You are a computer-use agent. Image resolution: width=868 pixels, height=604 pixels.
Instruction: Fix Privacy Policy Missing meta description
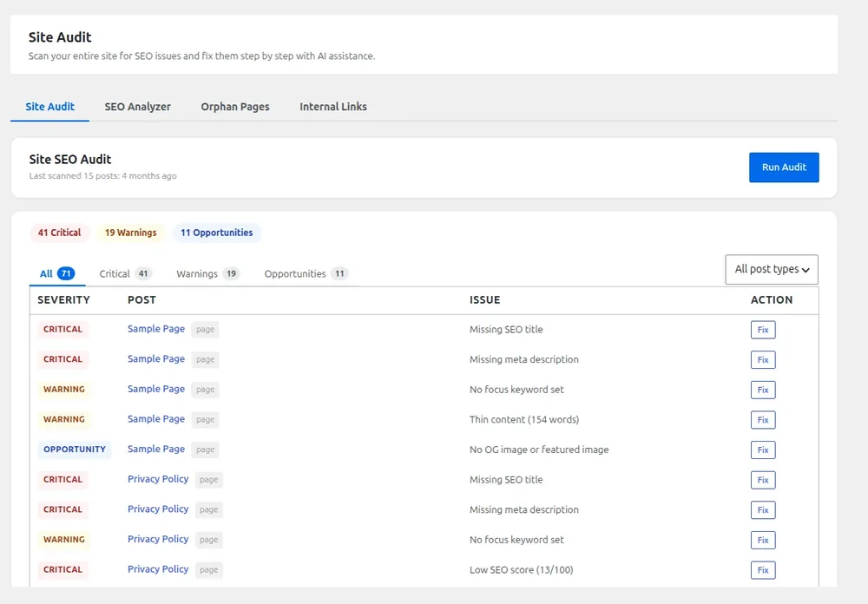coord(763,510)
